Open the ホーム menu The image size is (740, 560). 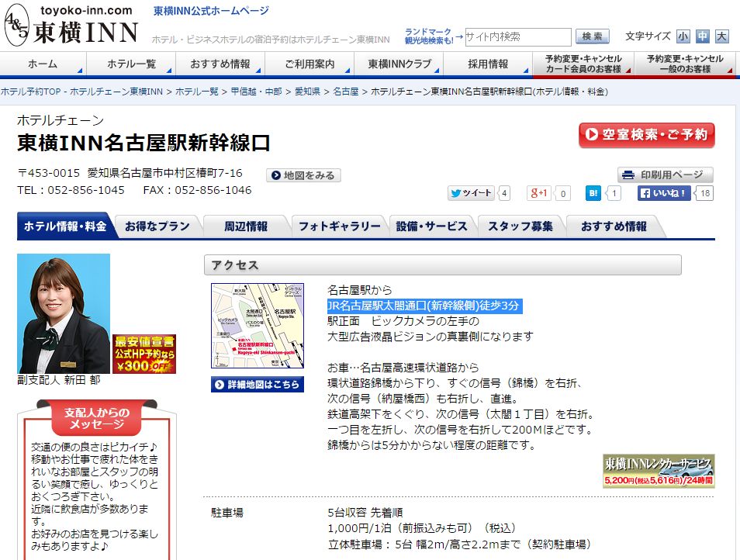tap(43, 64)
